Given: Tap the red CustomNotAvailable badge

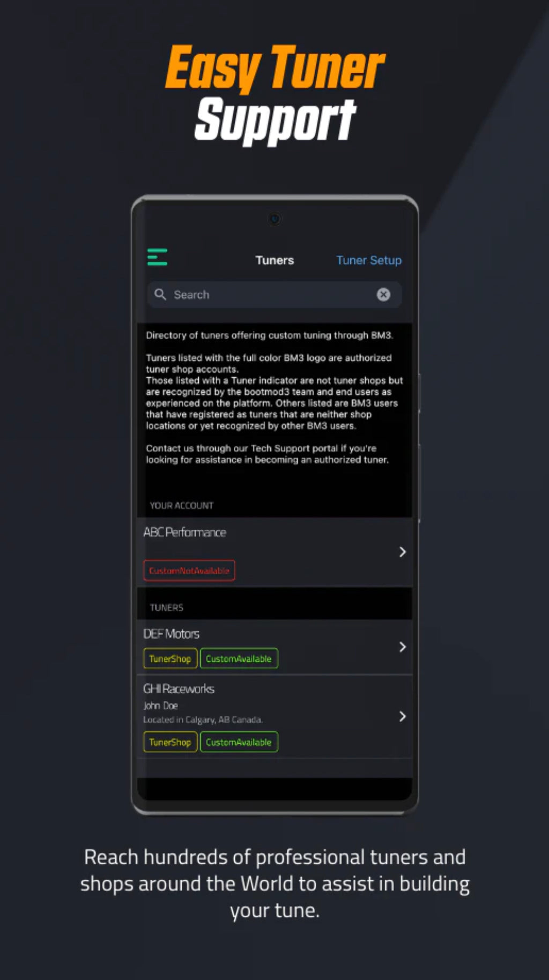Looking at the screenshot, I should [x=189, y=571].
